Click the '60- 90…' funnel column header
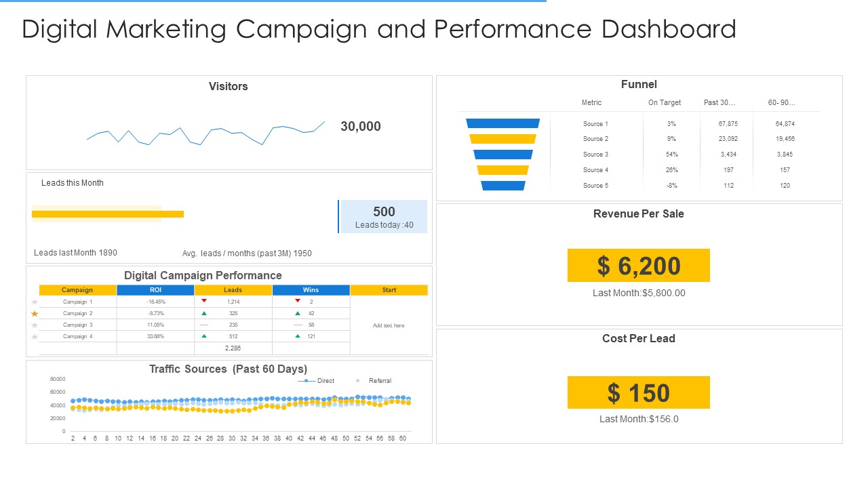The height and width of the screenshot is (488, 868). 782,102
